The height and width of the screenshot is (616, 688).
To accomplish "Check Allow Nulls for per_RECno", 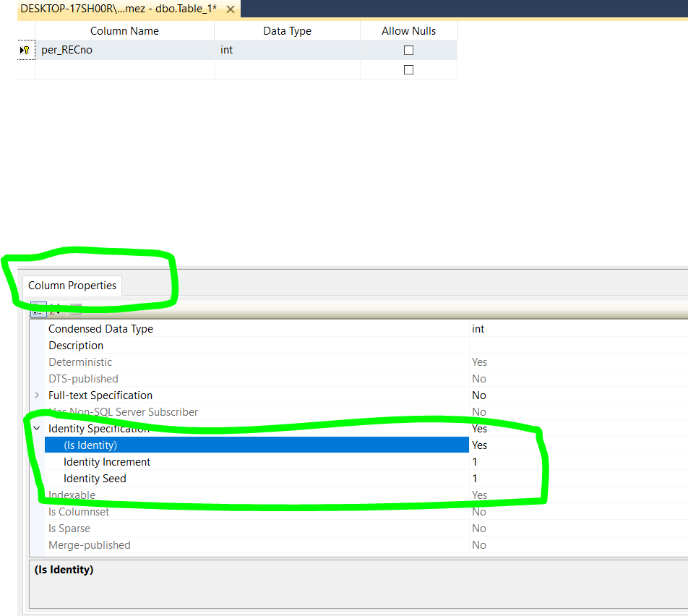I will pyautogui.click(x=408, y=49).
